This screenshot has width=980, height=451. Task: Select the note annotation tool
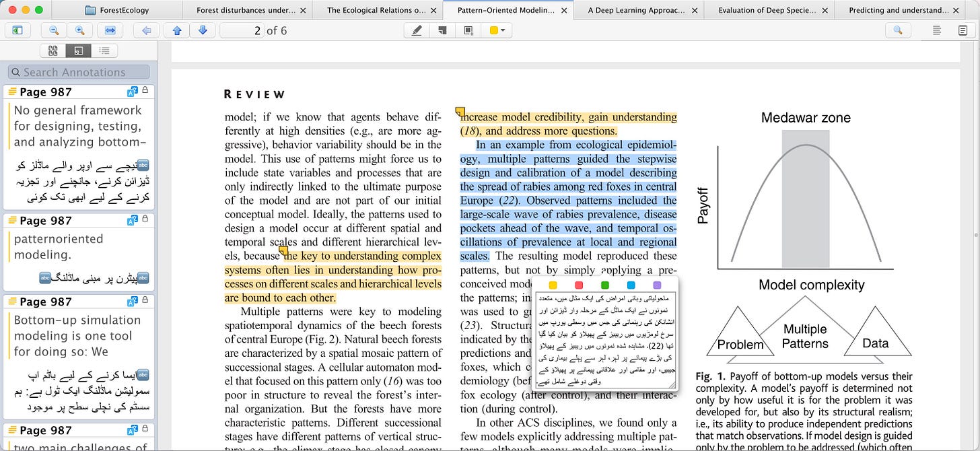coord(442,30)
